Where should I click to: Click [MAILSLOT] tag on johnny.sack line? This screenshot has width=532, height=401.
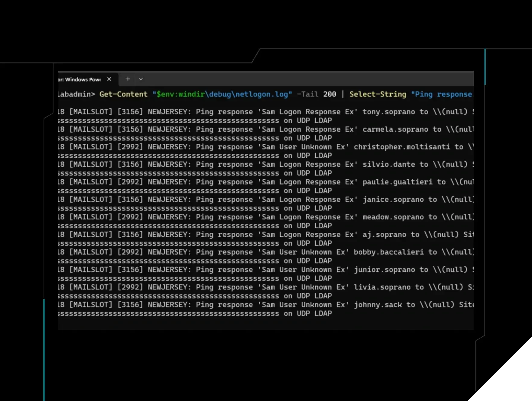pyautogui.click(x=91, y=304)
